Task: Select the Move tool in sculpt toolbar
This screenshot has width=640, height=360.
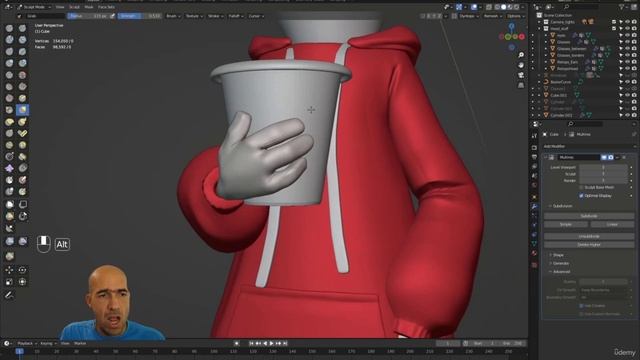Action: (9, 270)
